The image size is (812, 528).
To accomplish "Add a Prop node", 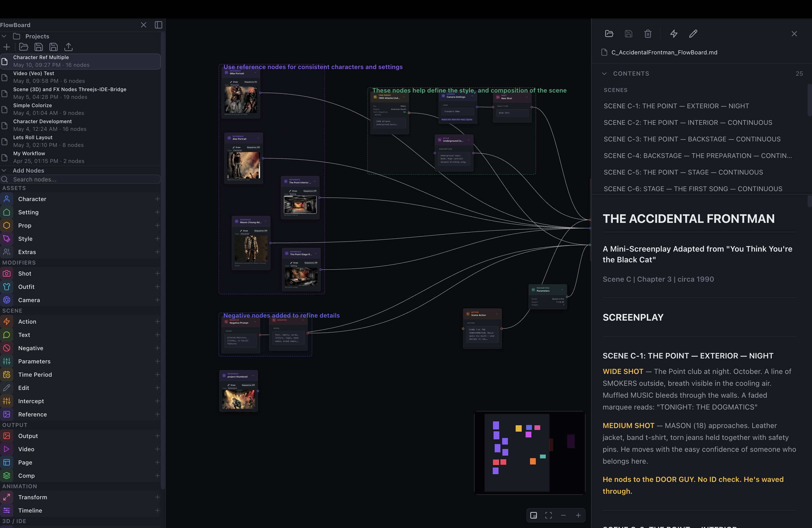I will pyautogui.click(x=157, y=225).
